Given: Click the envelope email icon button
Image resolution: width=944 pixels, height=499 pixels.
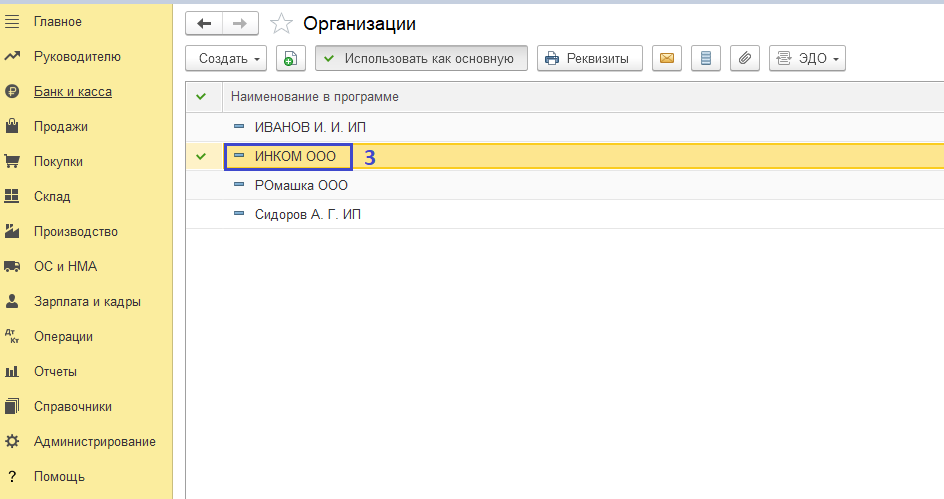Looking at the screenshot, I should pyautogui.click(x=667, y=58).
